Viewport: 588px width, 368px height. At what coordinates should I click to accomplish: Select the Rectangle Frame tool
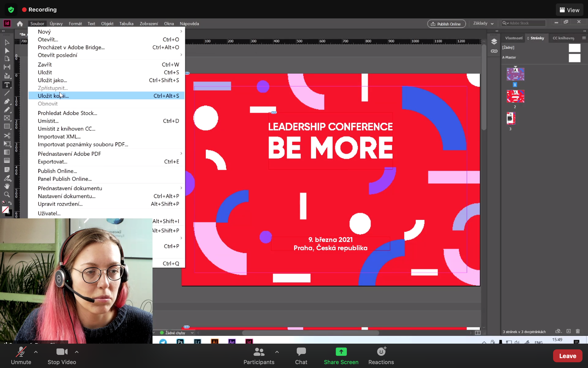(x=7, y=118)
